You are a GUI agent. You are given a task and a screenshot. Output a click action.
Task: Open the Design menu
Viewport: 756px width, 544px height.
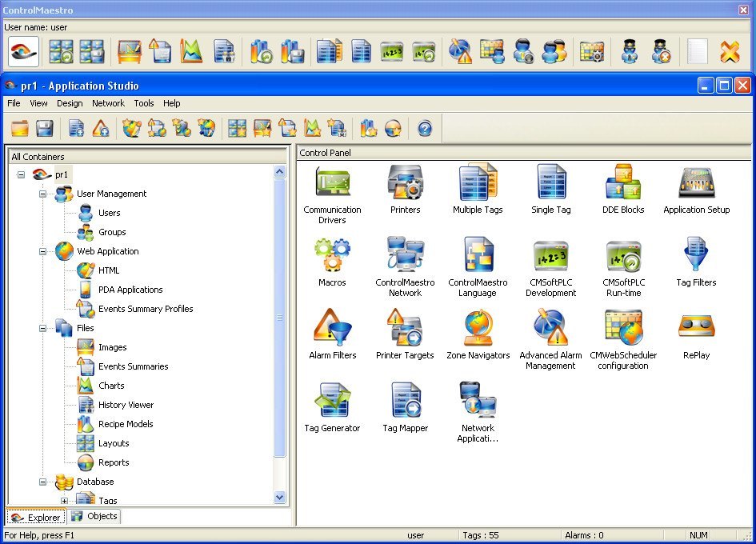point(70,103)
